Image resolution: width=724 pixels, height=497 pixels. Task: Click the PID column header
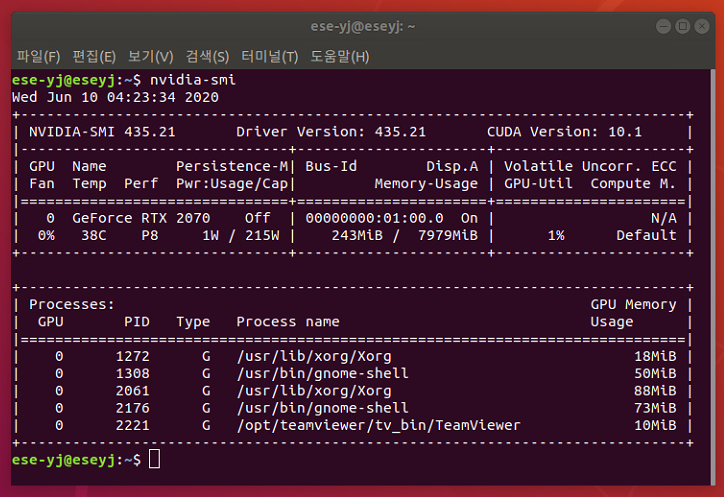pos(137,322)
